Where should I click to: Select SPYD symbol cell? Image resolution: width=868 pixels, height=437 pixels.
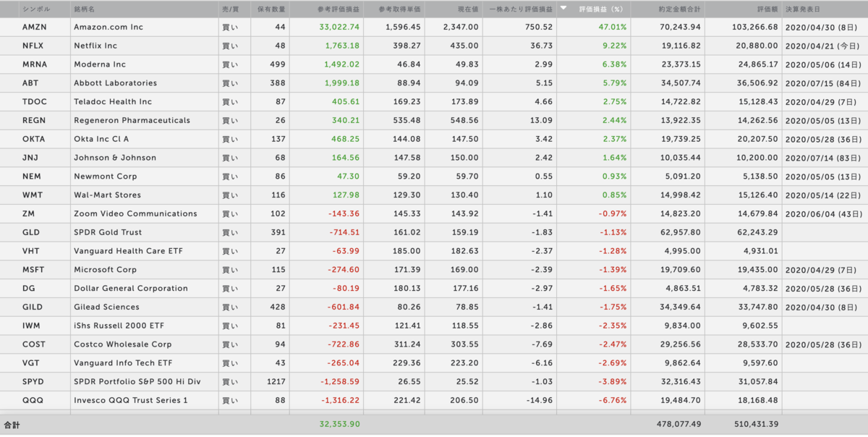pyautogui.click(x=33, y=382)
